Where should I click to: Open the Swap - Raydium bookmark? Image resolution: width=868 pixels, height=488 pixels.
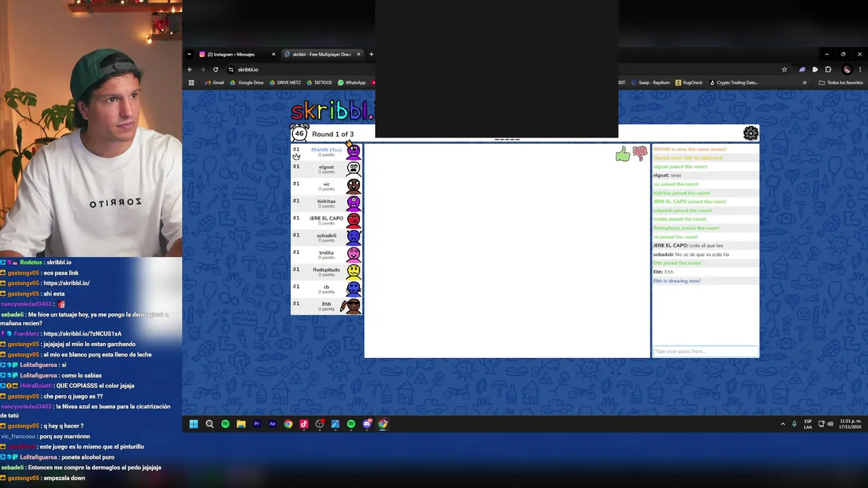tap(650, 83)
